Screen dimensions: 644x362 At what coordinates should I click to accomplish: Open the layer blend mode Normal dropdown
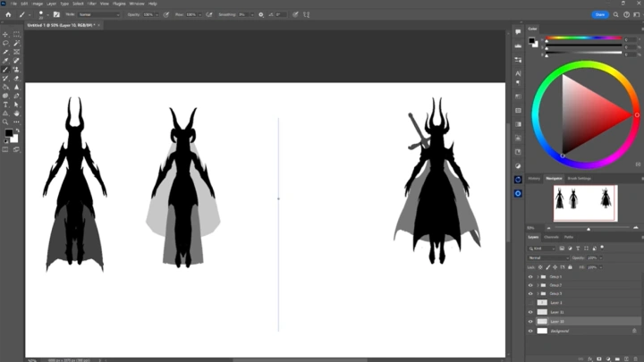548,257
